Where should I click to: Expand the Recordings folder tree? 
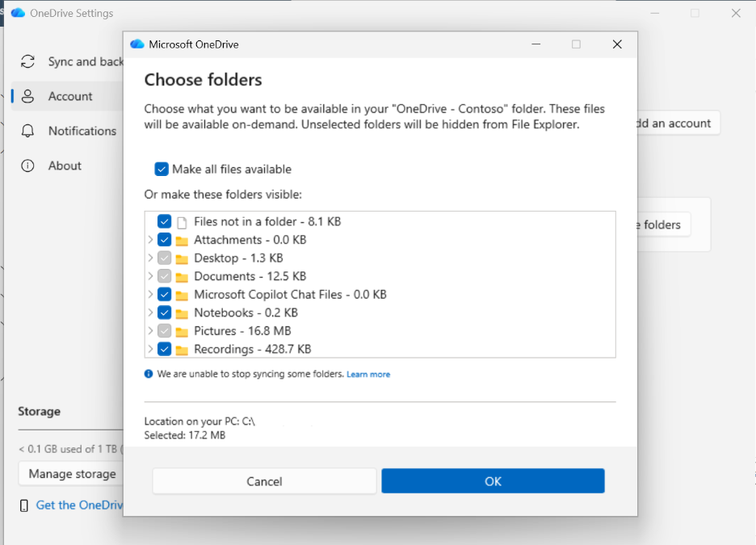pyautogui.click(x=150, y=349)
